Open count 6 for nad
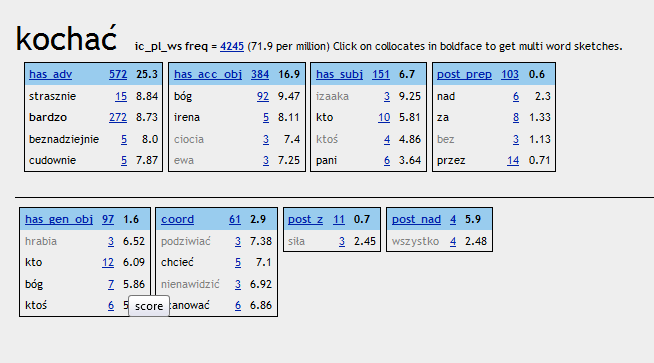The height and width of the screenshot is (363, 654). [x=516, y=96]
